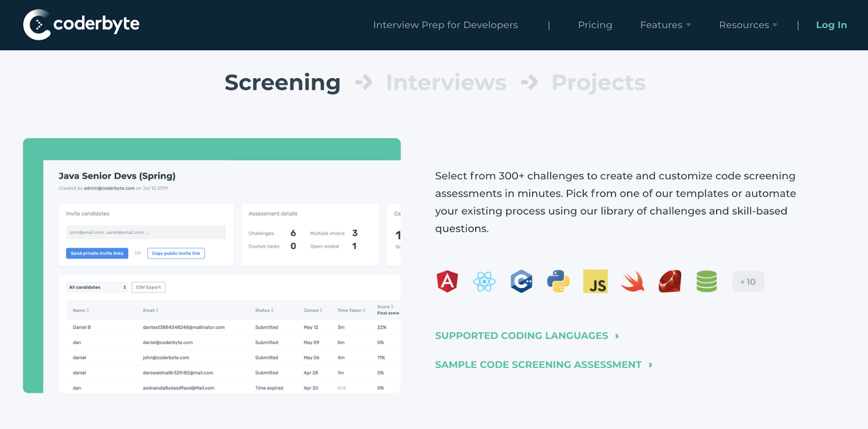Click Send private invite links button
Screen dimensions: 868x429
(97, 253)
